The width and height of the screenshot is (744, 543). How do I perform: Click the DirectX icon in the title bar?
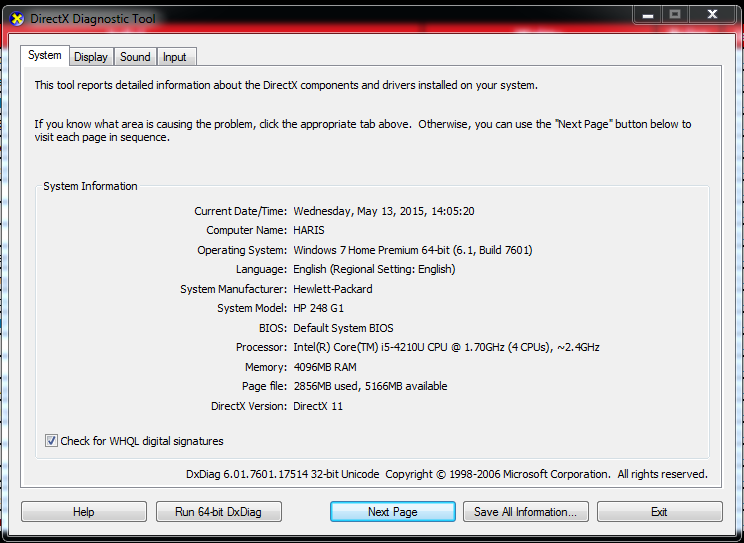16,19
